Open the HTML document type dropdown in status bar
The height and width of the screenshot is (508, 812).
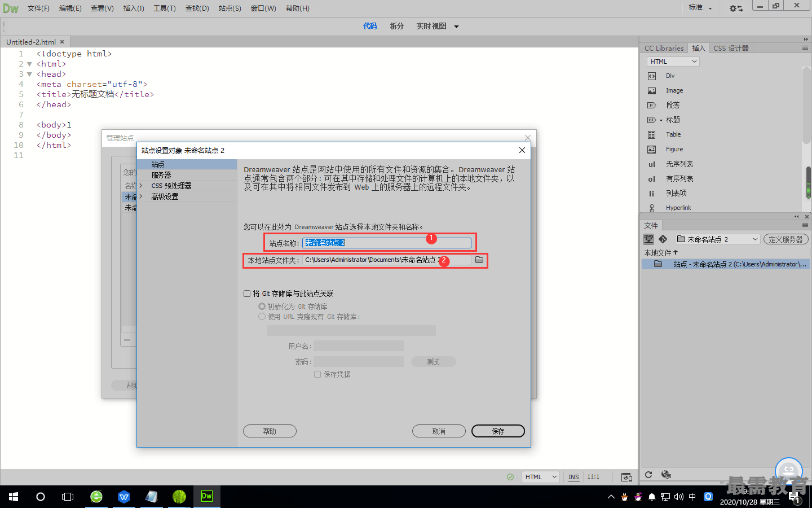[x=541, y=477]
